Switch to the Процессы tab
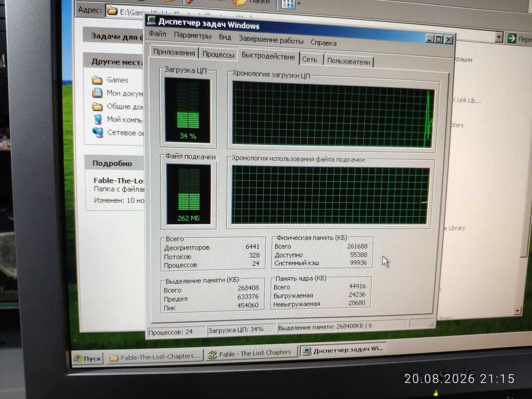Viewport: 532px width, 399px height. (218, 55)
